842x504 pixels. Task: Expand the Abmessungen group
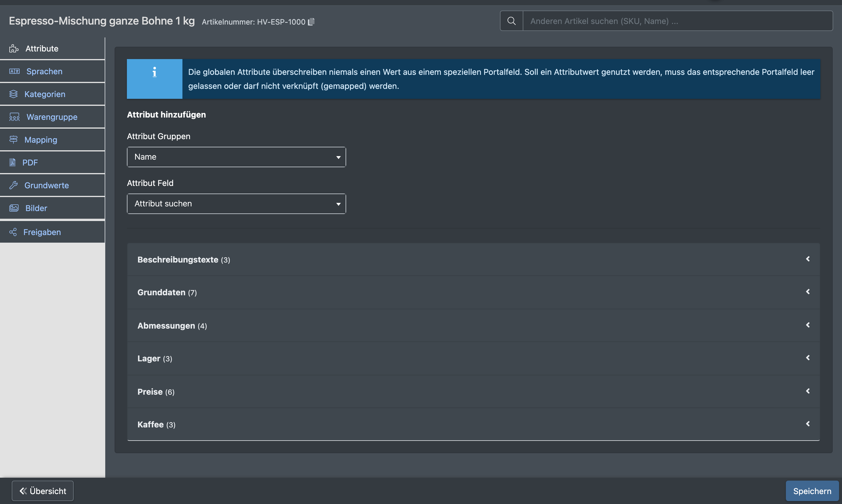pos(473,325)
